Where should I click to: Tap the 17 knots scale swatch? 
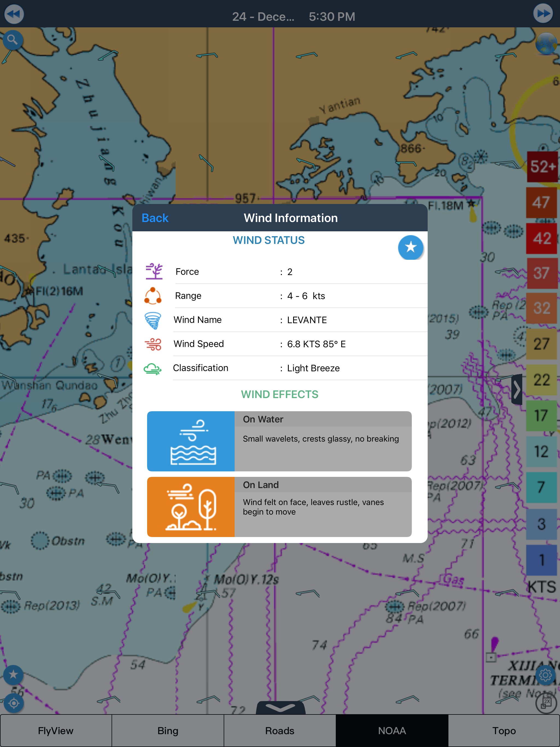pyautogui.click(x=541, y=416)
